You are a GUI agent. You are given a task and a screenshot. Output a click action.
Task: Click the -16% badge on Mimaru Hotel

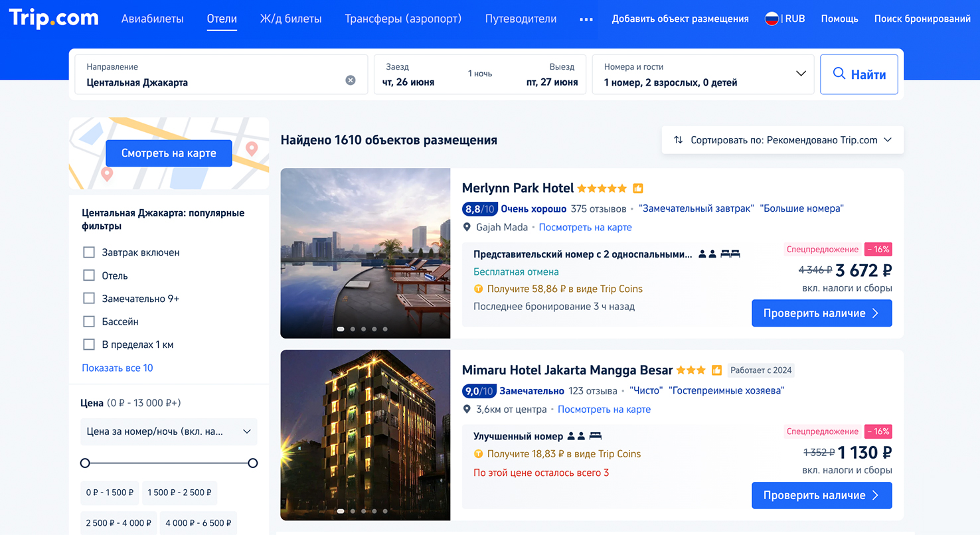point(878,431)
